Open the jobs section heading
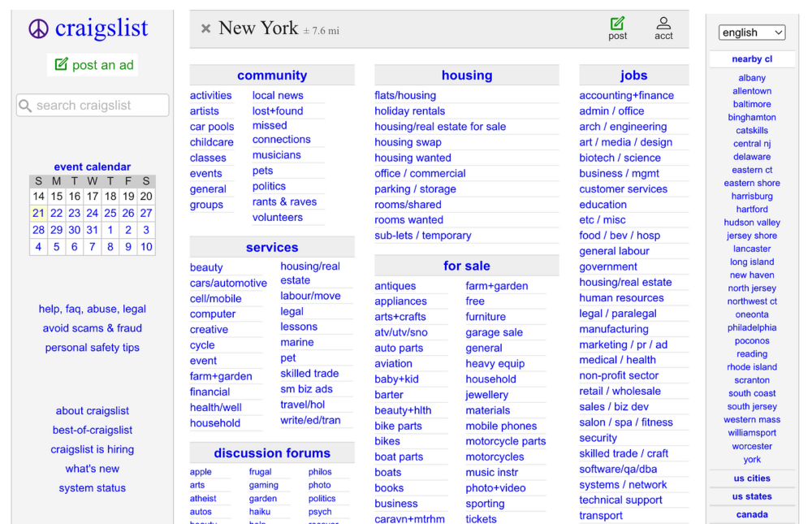Screen dimensions: 812x524 click(634, 76)
